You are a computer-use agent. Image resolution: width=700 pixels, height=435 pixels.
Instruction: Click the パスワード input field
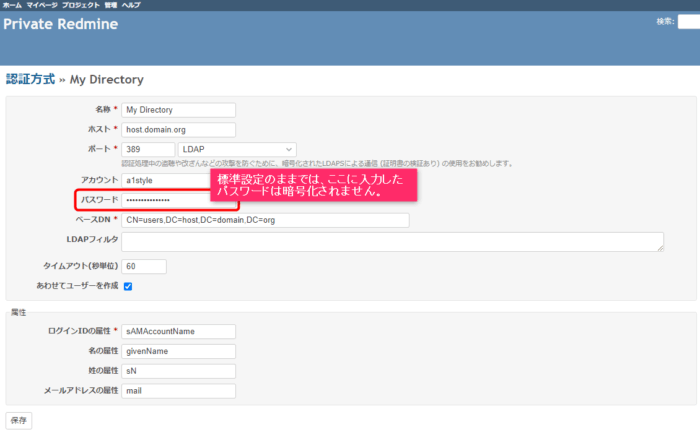click(178, 200)
